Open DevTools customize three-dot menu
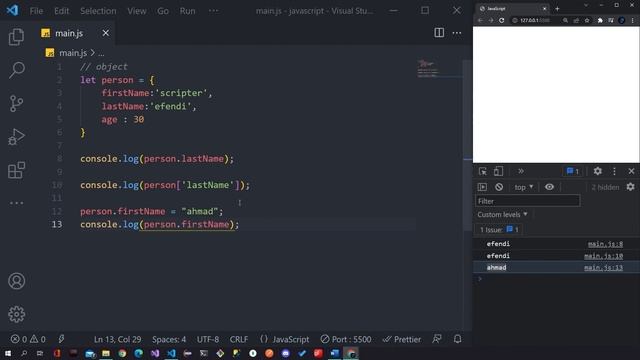Image resolution: width=640 pixels, height=360 pixels. tap(614, 171)
